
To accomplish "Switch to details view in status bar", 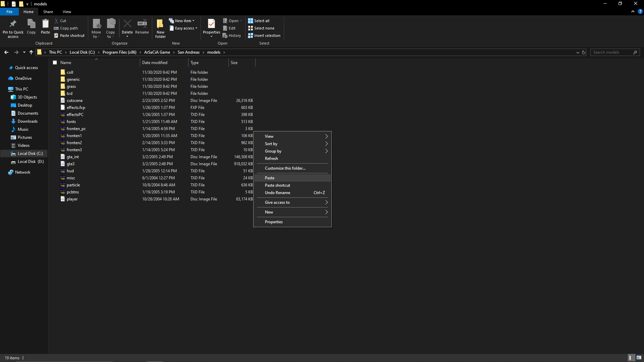I will [631, 358].
